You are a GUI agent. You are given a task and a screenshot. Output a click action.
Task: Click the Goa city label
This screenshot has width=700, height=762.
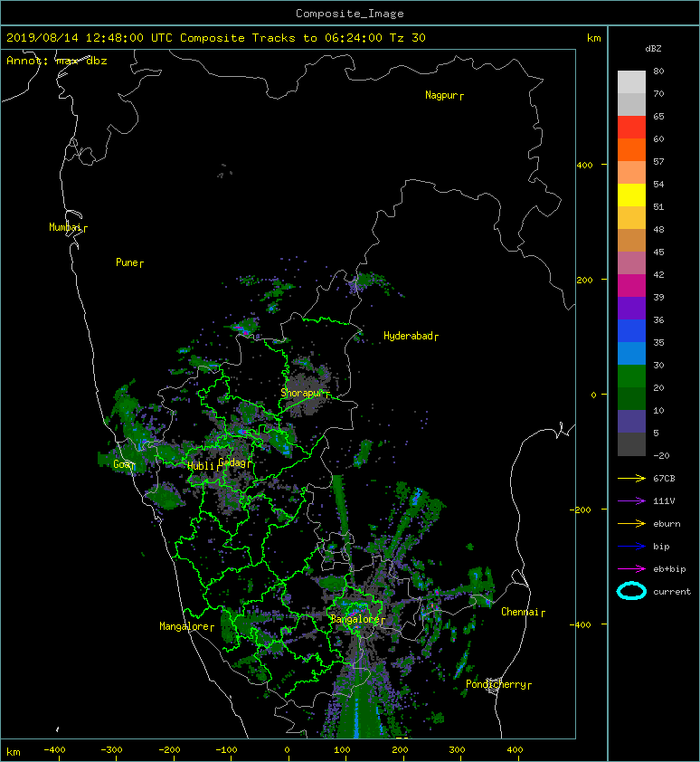click(x=121, y=464)
